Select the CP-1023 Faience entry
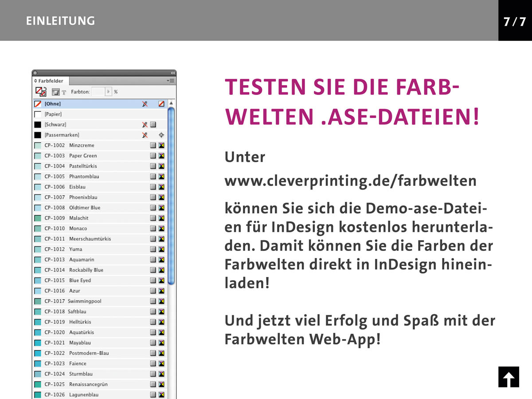This screenshot has width=532, height=399. click(x=100, y=364)
